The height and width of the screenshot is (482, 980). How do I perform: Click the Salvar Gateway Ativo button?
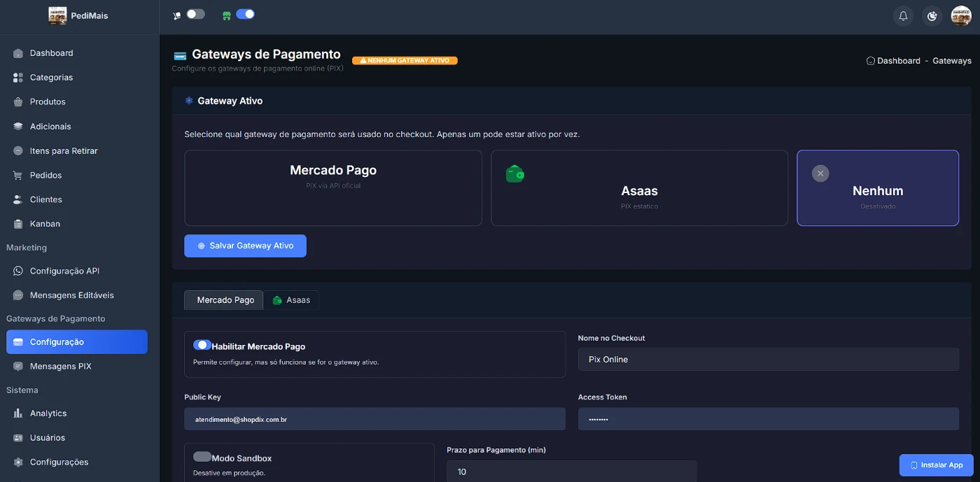click(x=245, y=246)
